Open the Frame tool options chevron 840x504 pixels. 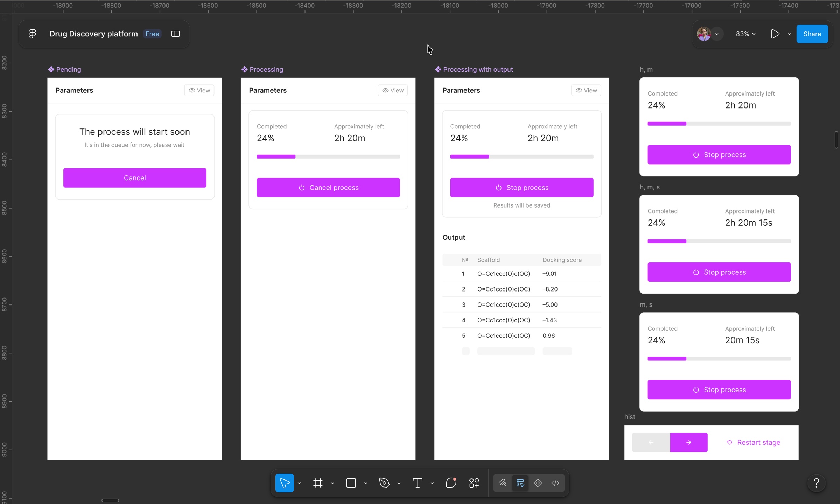point(332,483)
